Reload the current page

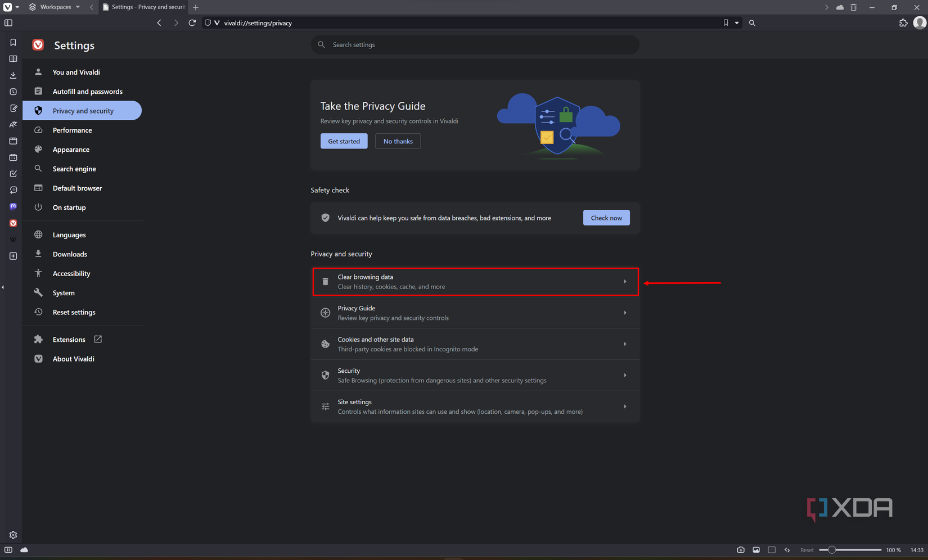click(192, 23)
